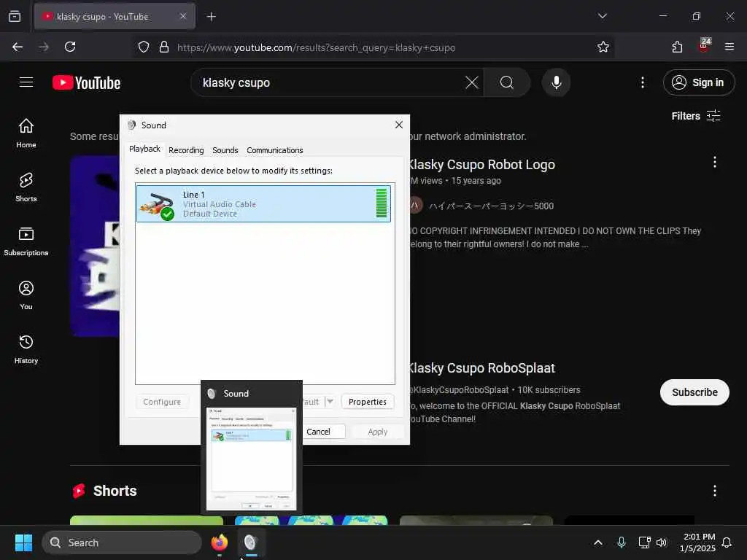The height and width of the screenshot is (560, 747).
Task: Close the klasky csupo browser tab
Action: pos(183,17)
